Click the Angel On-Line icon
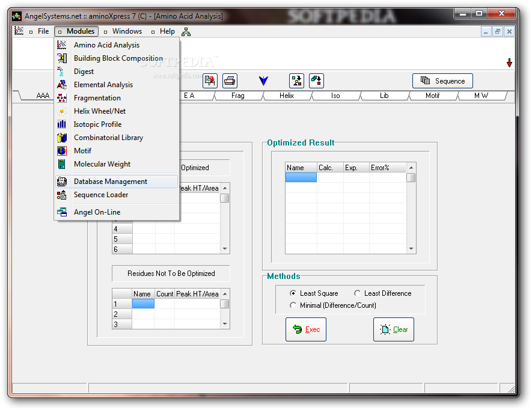The width and height of the screenshot is (532, 410). click(x=62, y=212)
